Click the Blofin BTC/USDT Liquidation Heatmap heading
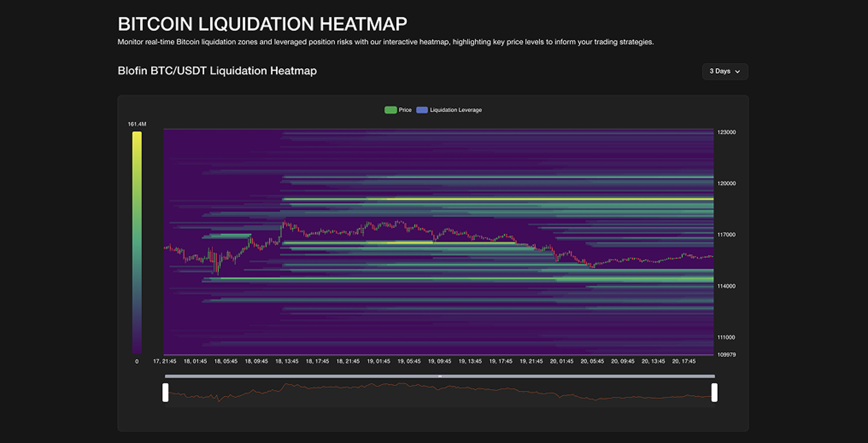Screen dimensions: 868x443 coord(217,71)
